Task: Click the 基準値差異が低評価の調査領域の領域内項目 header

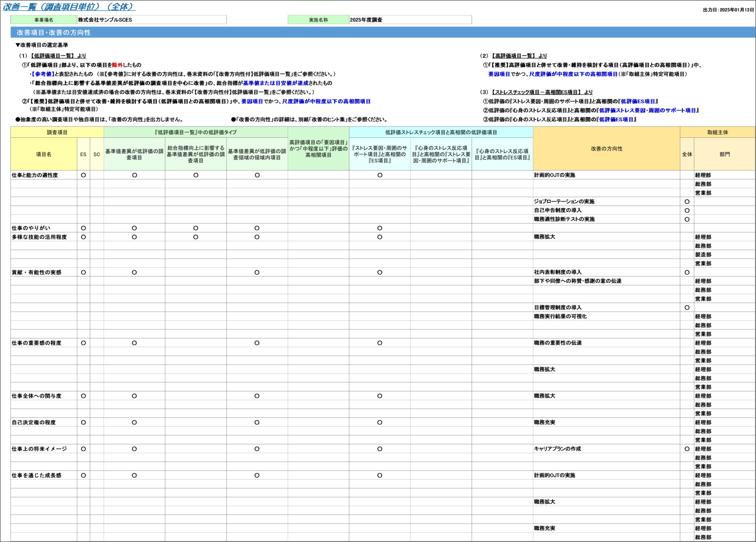Action: 257,154
